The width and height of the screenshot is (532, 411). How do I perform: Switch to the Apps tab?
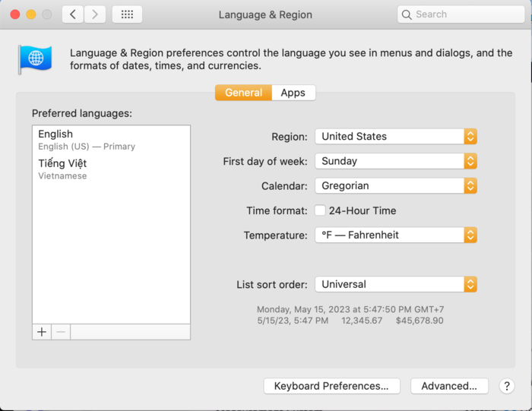[x=293, y=93]
